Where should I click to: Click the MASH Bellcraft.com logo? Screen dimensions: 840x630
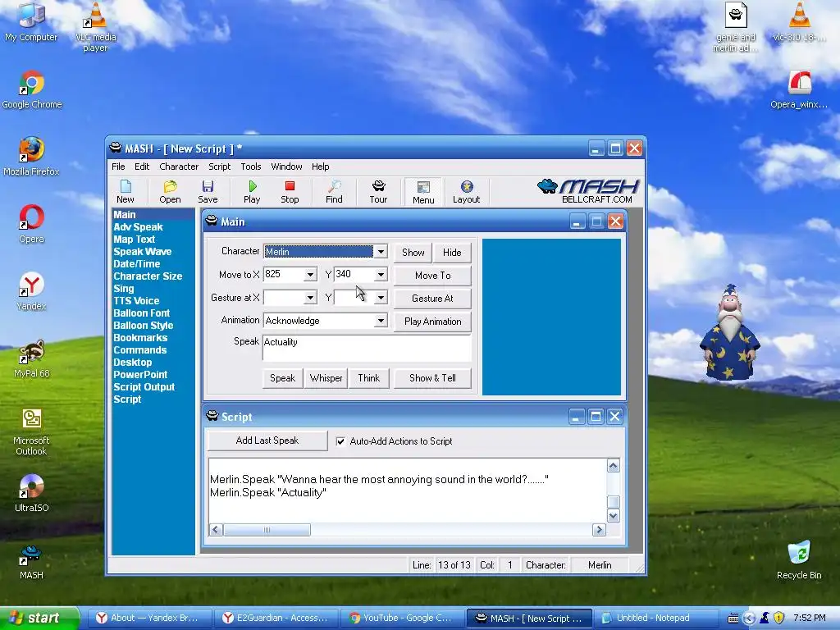click(588, 191)
